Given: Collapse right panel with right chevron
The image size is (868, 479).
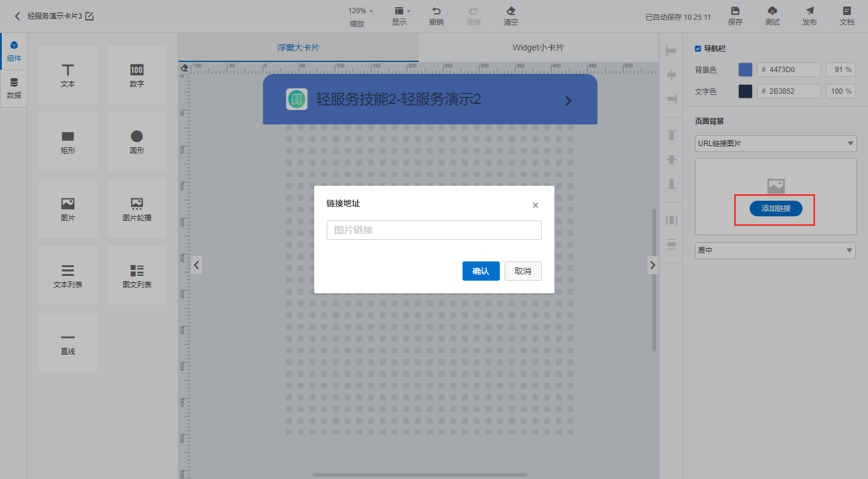Looking at the screenshot, I should click(x=653, y=264).
